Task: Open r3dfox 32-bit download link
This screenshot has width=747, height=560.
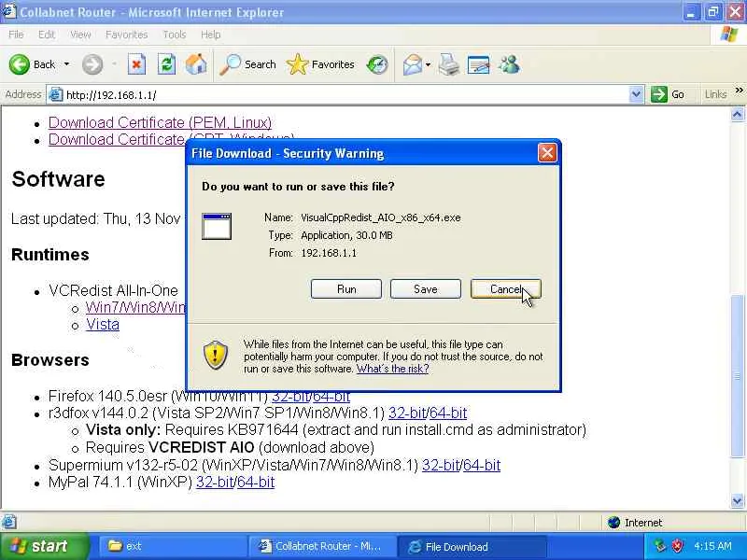Action: 407,413
